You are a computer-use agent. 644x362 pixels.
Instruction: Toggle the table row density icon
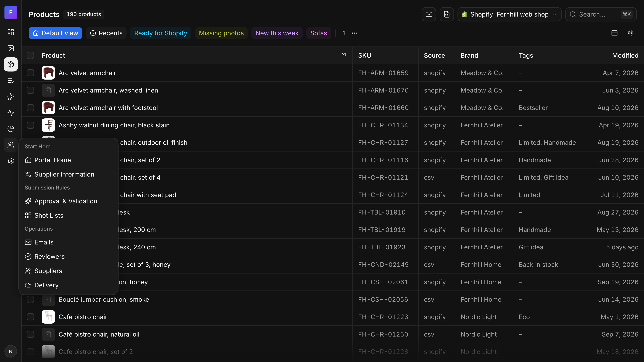pos(614,33)
